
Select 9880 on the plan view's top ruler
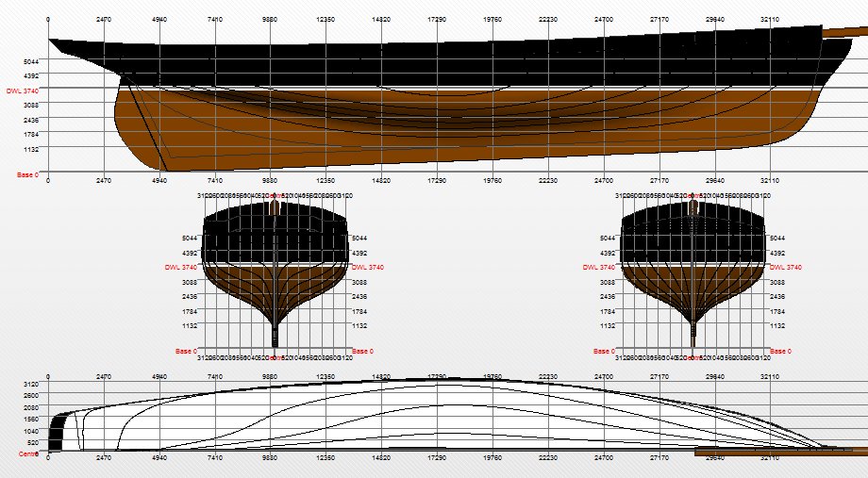(x=270, y=376)
